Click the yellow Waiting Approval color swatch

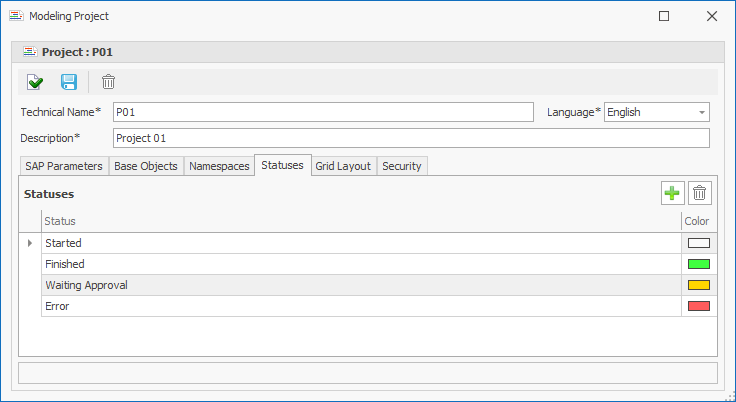pyautogui.click(x=699, y=285)
